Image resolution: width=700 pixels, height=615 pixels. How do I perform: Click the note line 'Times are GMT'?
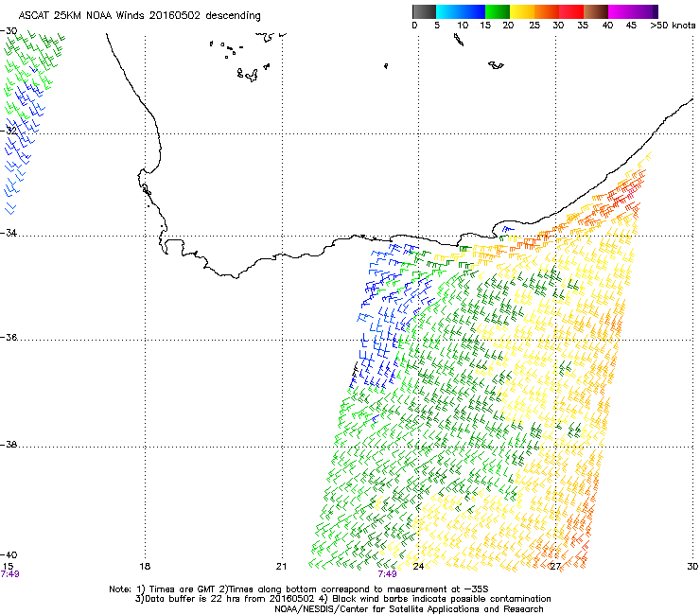click(183, 589)
